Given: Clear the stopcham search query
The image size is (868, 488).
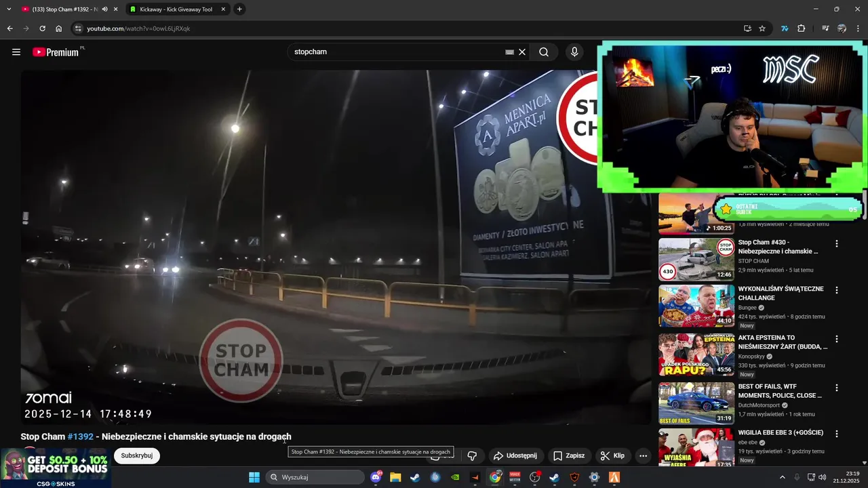Looking at the screenshot, I should [x=522, y=52].
